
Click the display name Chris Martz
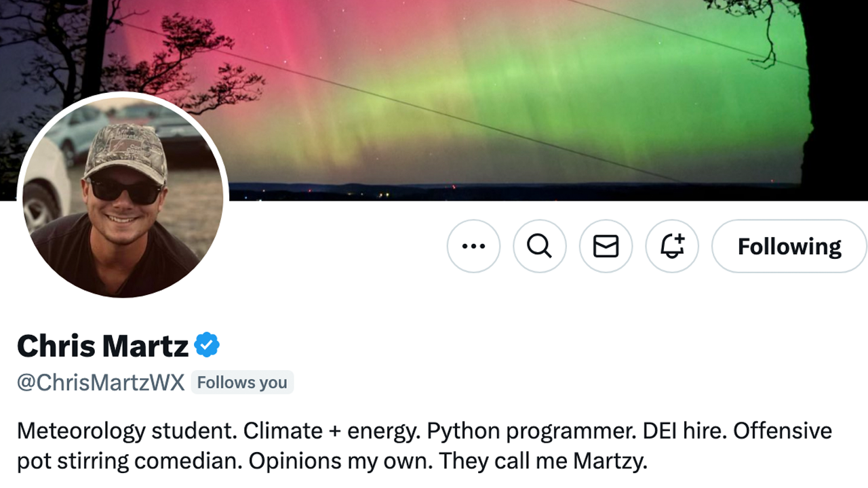tap(102, 346)
